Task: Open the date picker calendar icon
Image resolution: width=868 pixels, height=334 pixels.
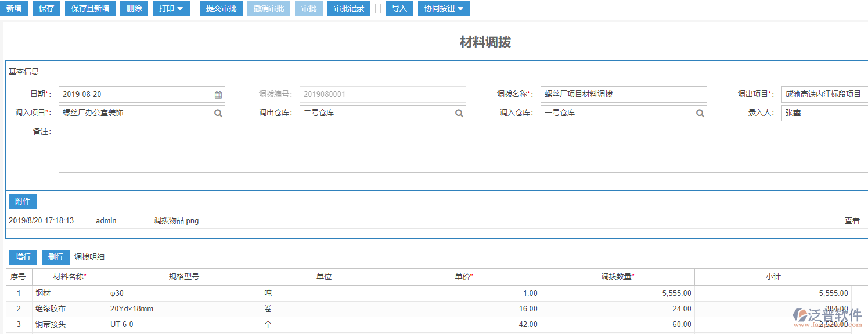Action: tap(218, 94)
